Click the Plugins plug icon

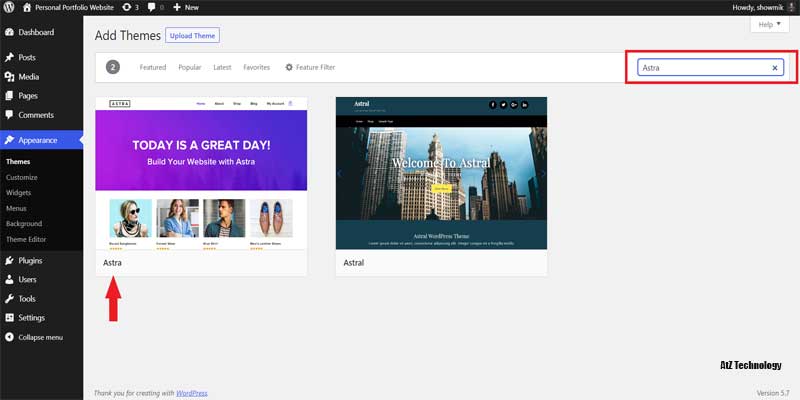click(x=9, y=260)
